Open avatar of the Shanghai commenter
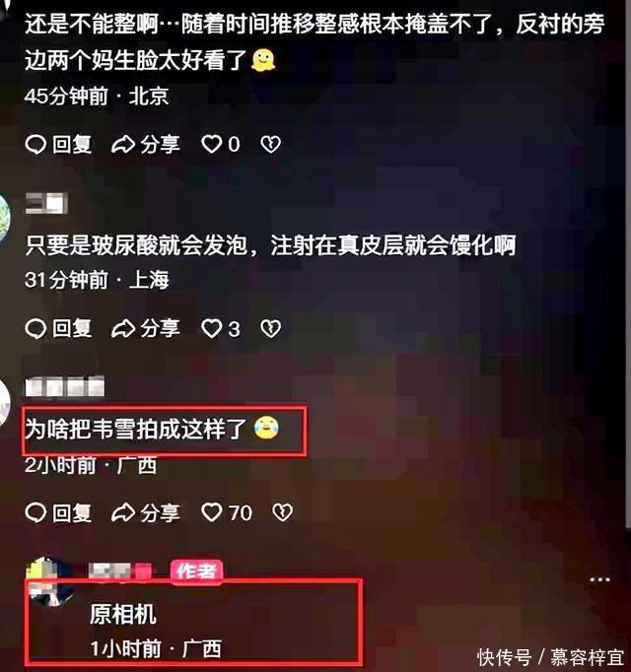The width and height of the screenshot is (631, 672). (6, 218)
